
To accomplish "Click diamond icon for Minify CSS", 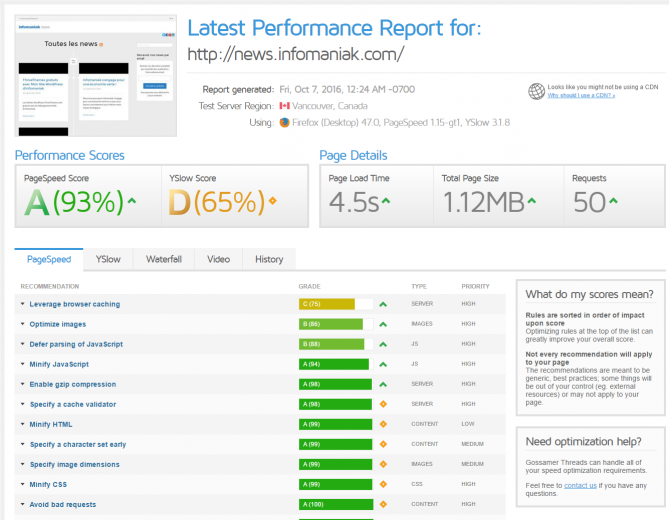I will point(383,484).
